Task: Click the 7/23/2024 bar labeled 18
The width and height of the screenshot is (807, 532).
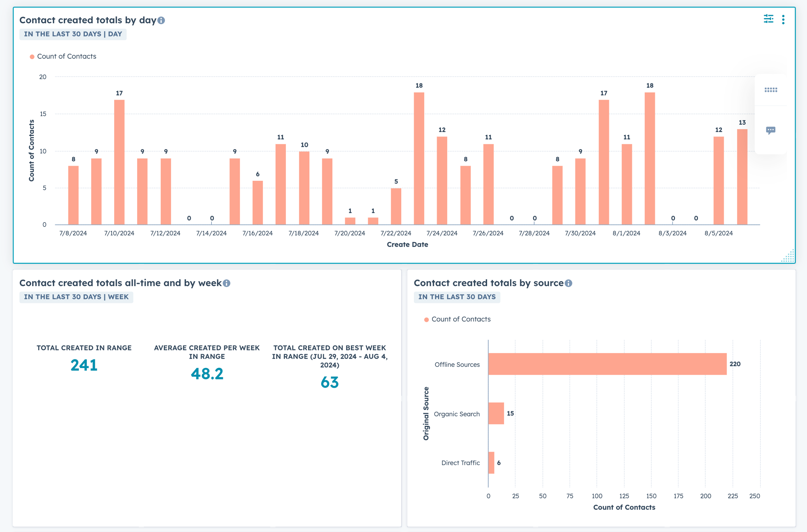Action: click(419, 159)
